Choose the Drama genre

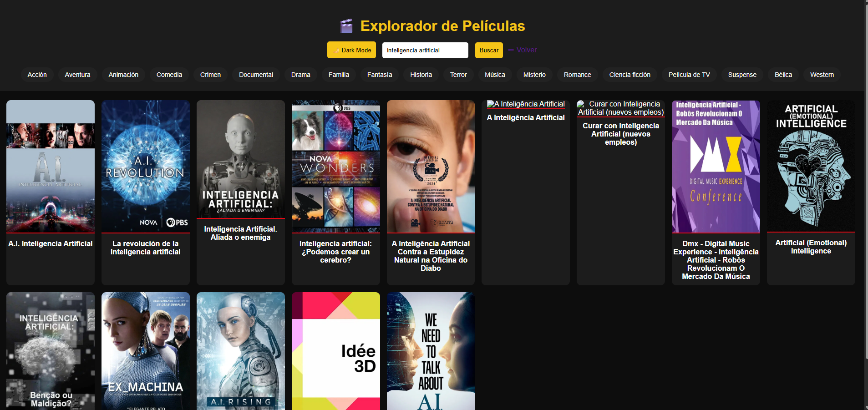pyautogui.click(x=301, y=75)
